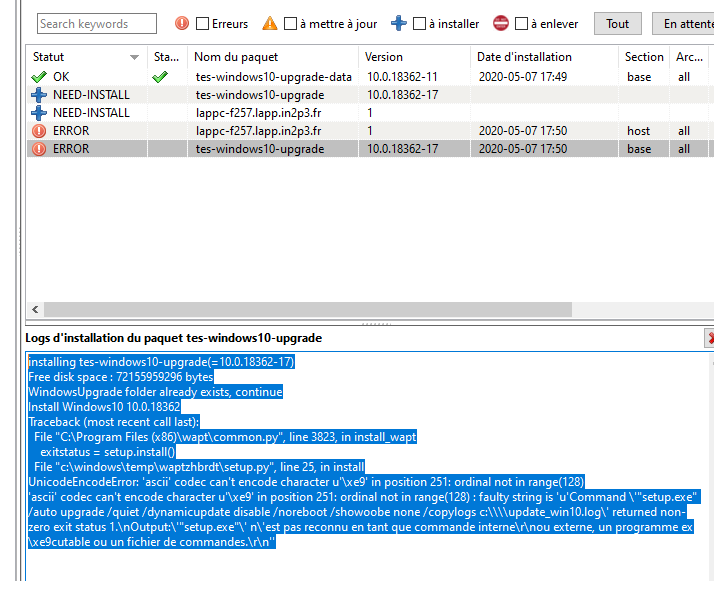Screen dimensions: 714x592
Task: Click into the Search keywords field
Action: point(97,24)
